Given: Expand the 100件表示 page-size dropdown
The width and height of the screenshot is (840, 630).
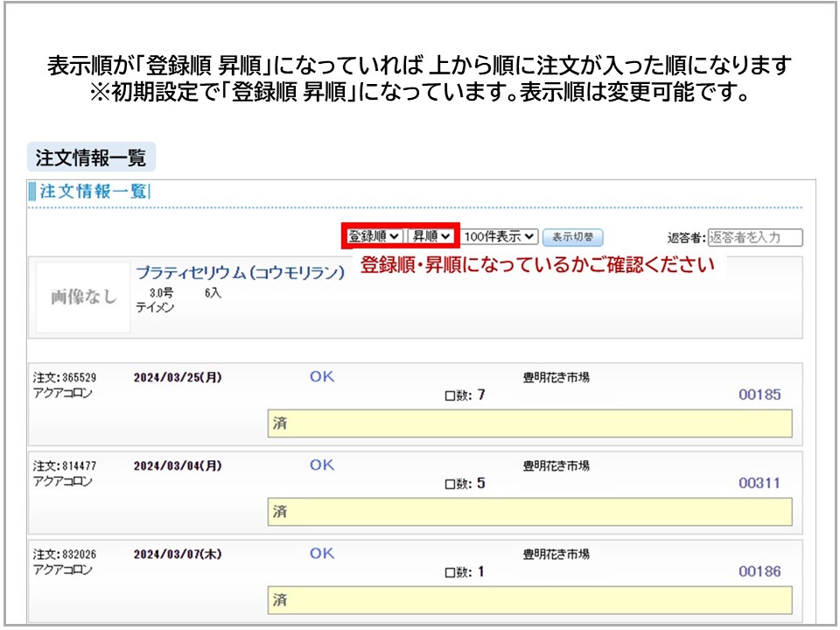Looking at the screenshot, I should (x=499, y=236).
